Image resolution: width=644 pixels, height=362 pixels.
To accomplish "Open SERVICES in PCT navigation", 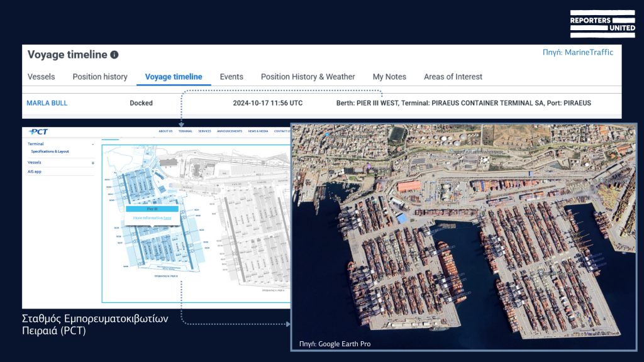I will point(204,131).
